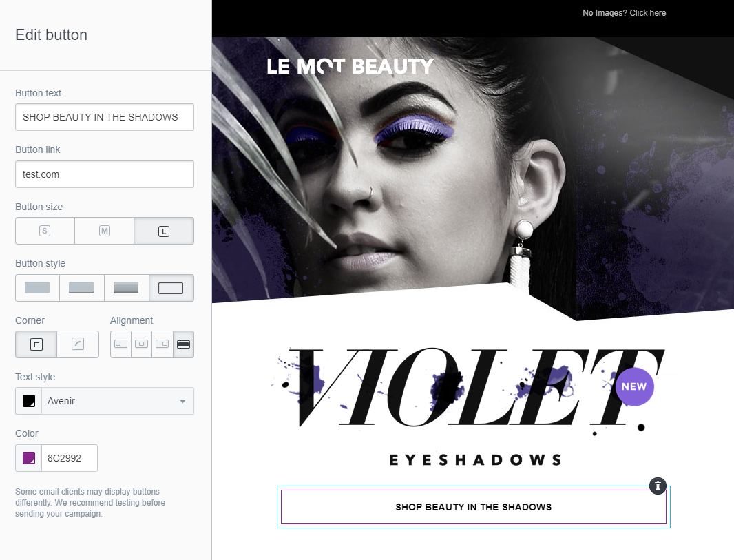Choose bottom-shadow button style
Viewport: 734px width, 560px height.
81,288
